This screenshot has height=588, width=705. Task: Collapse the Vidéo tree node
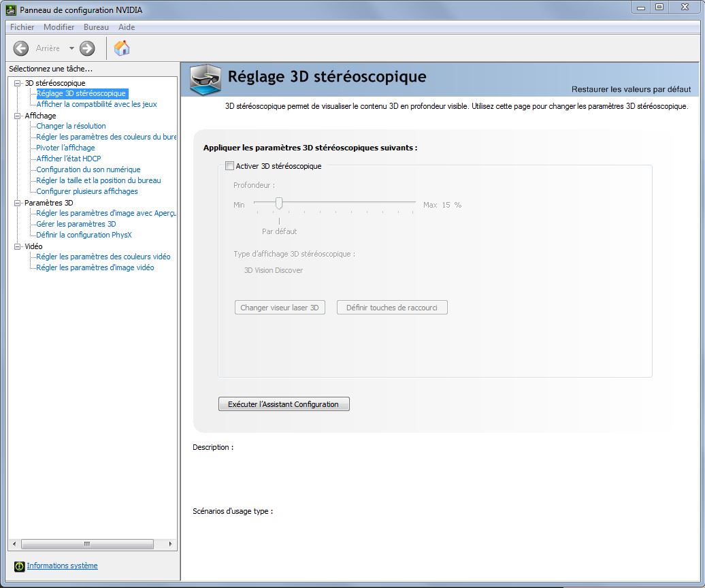click(x=18, y=246)
